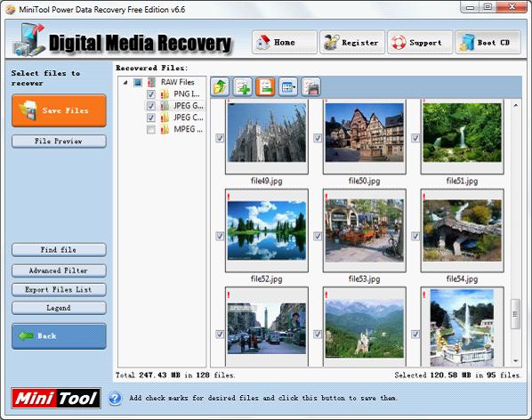The height and width of the screenshot is (420, 532).
Task: Uncheck the file51.jpg checkbox
Action: point(415,138)
